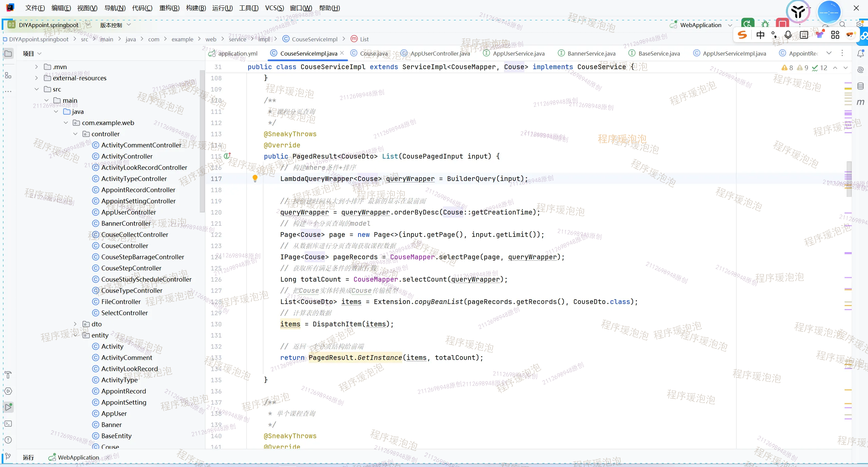The image size is (868, 467).
Task: Open the Notifications bell panel
Action: click(x=861, y=54)
